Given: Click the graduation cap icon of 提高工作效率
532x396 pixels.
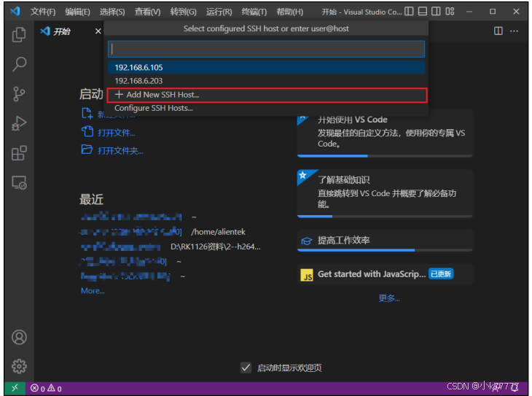Looking at the screenshot, I should 306,241.
